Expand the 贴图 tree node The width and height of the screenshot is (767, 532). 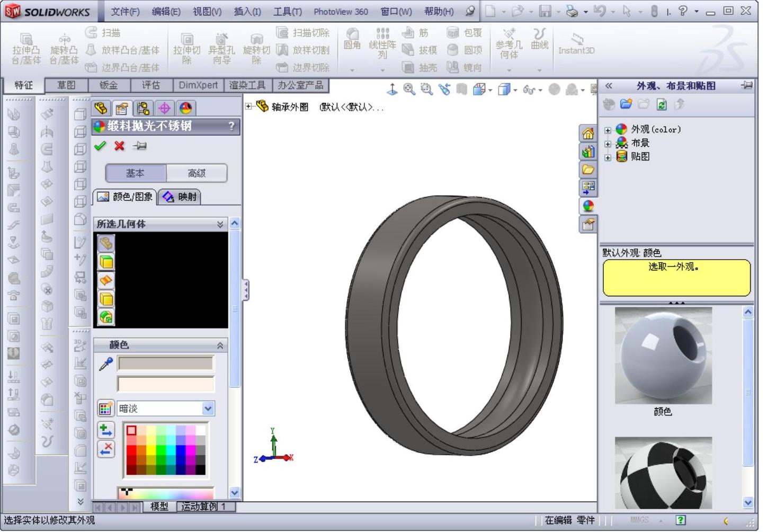(x=608, y=157)
